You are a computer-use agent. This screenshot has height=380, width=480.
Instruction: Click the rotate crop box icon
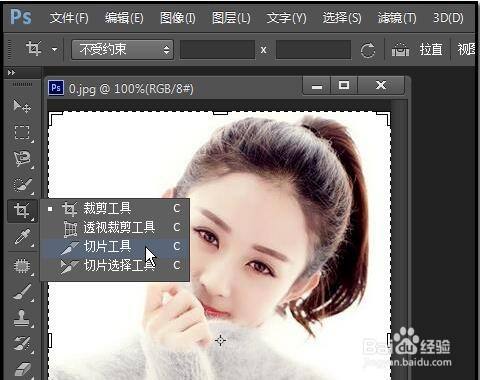pos(368,50)
